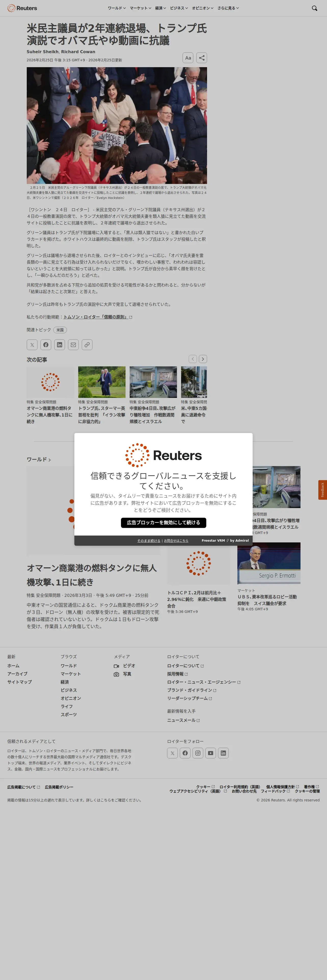Image resolution: width=327 pixels, height=980 pixels.
Task: Copy article link icon
Action: [x=87, y=345]
